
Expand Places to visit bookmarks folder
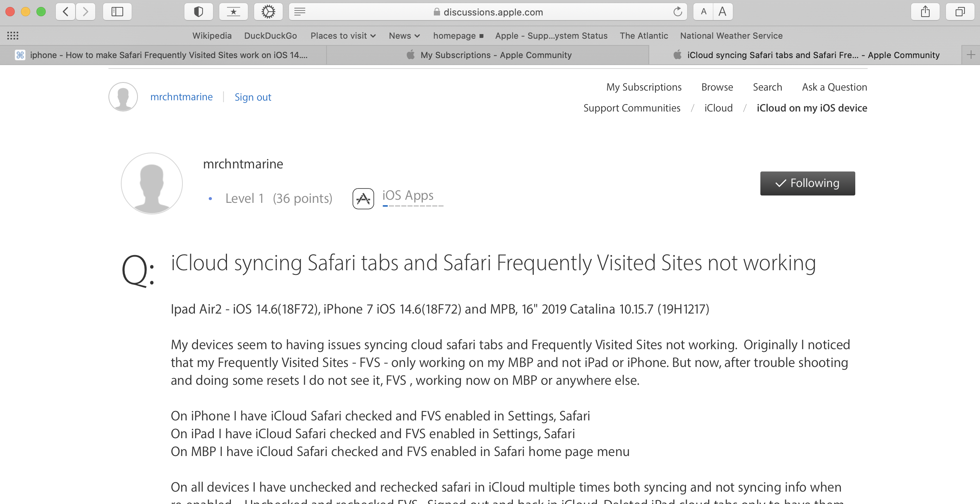(x=343, y=36)
